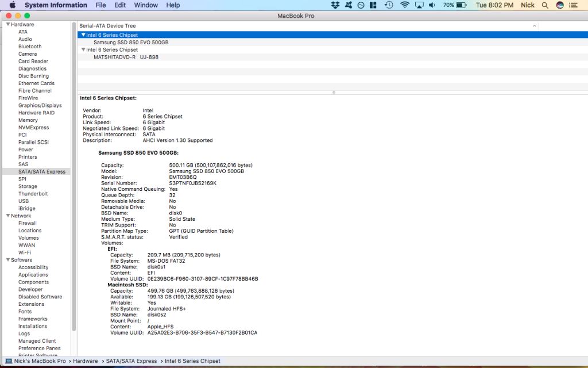
Task: Select Samsung SSD 850 EVO 500GB device row
Action: (x=332, y=42)
